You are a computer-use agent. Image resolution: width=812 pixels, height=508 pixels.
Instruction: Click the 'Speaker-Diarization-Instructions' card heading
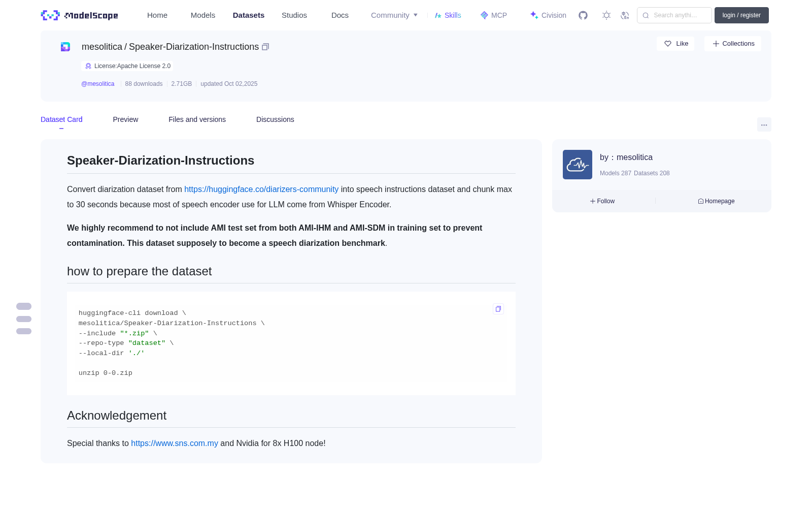[161, 161]
